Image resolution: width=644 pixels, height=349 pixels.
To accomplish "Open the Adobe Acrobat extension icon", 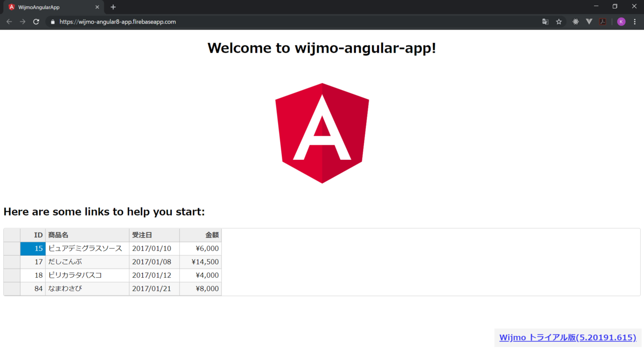I will coord(603,22).
